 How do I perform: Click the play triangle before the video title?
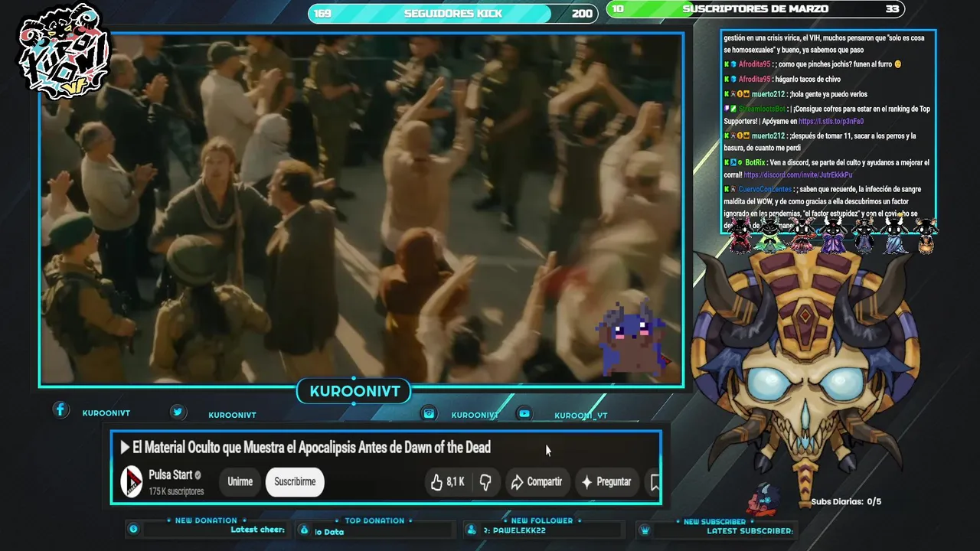click(x=125, y=448)
